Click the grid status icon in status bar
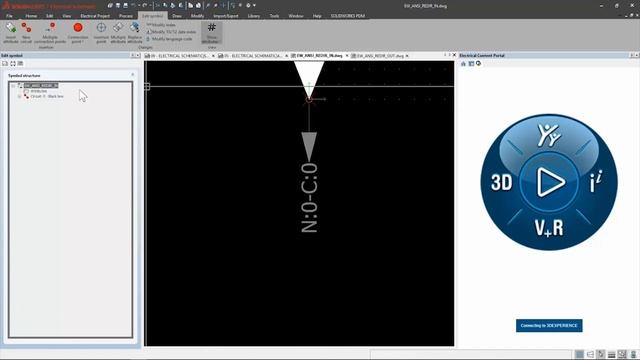This screenshot has width=640, height=360. (579, 354)
